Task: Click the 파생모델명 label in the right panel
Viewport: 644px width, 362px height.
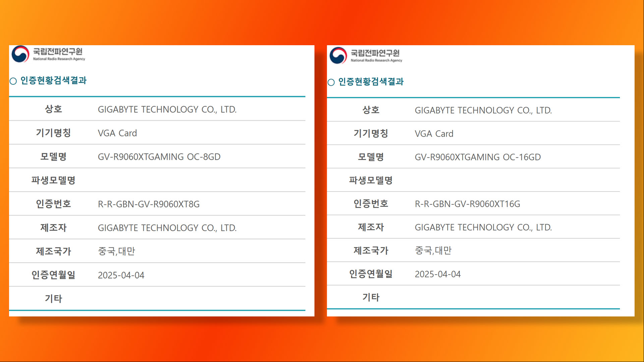Action: tap(371, 180)
